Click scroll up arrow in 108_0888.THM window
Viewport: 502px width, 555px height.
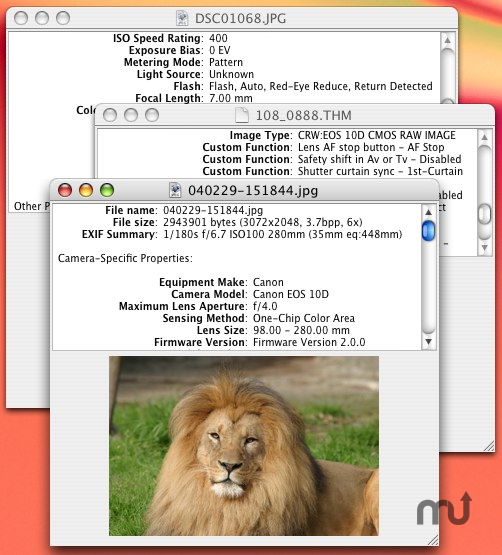click(484, 137)
